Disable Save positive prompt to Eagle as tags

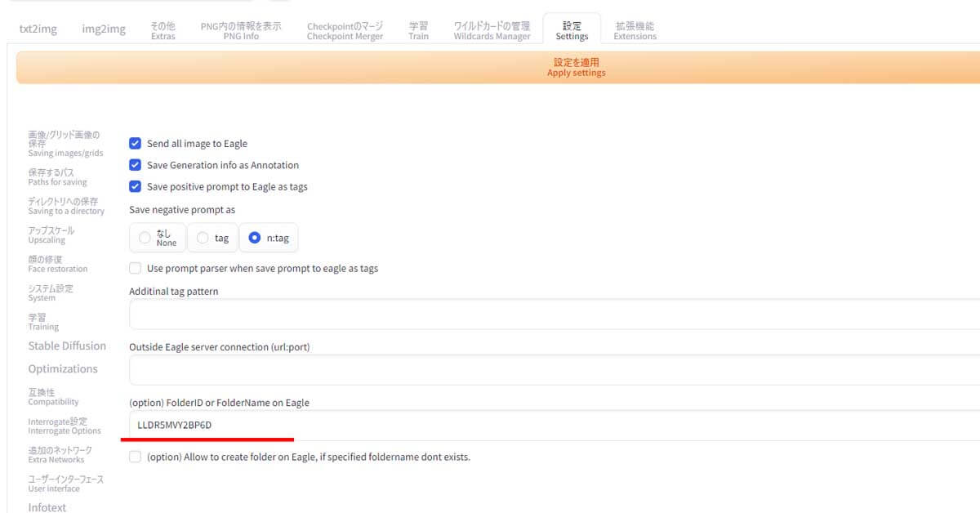click(136, 186)
